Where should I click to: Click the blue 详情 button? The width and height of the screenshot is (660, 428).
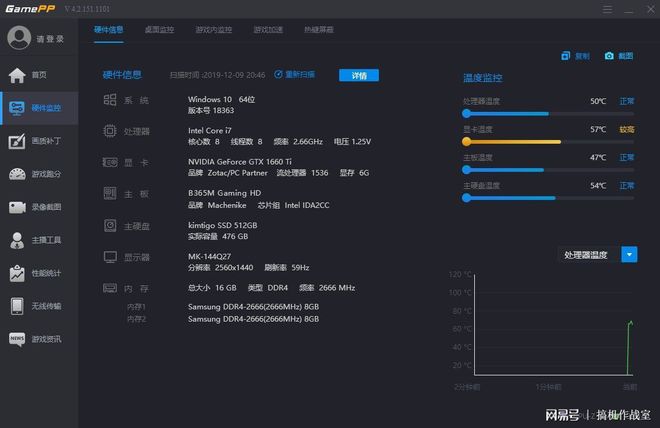point(359,75)
